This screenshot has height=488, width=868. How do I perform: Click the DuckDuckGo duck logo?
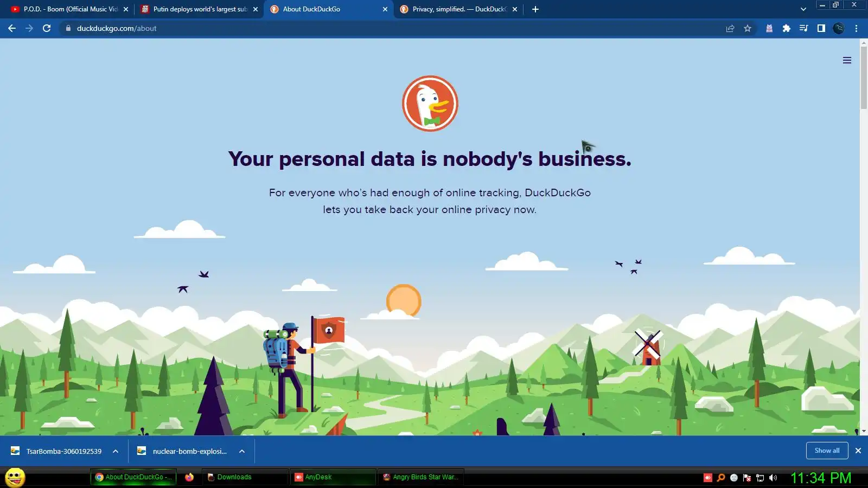tap(430, 104)
